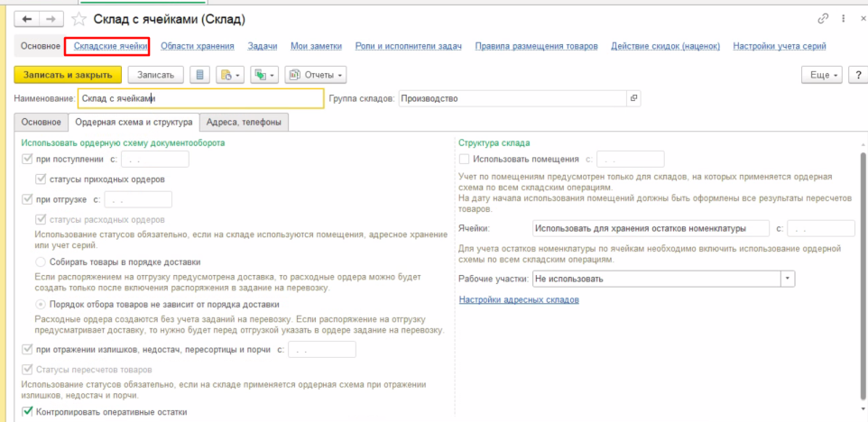Open the Настройки адресных складов link
868x422 pixels.
coord(519,299)
